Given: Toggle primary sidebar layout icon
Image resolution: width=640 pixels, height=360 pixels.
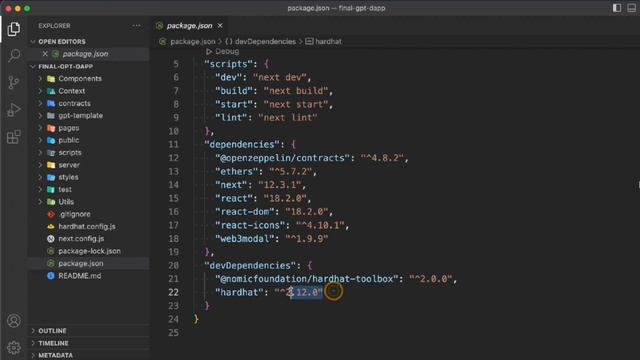Looking at the screenshot, I should point(617,8).
